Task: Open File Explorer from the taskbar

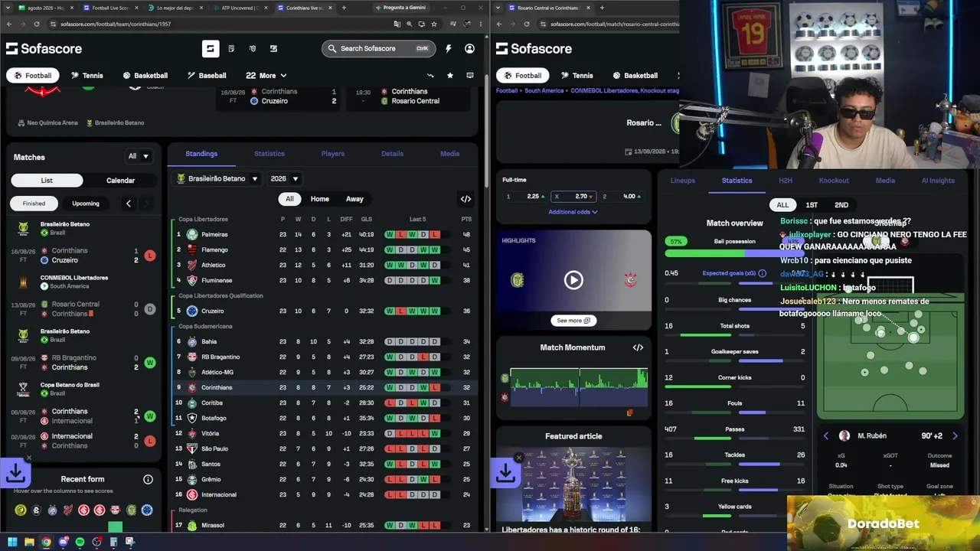Action: [29, 543]
